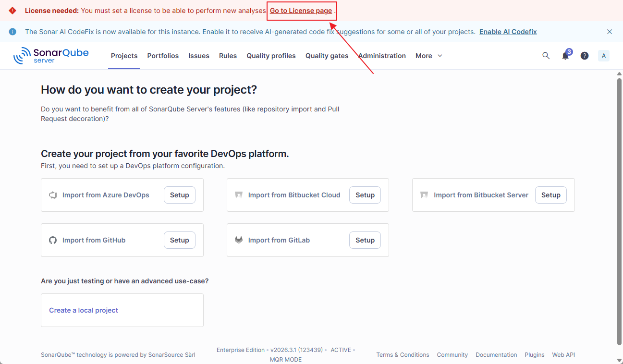The width and height of the screenshot is (623, 364).
Task: Click the Import from Bitbucket Server label
Action: [x=481, y=195]
